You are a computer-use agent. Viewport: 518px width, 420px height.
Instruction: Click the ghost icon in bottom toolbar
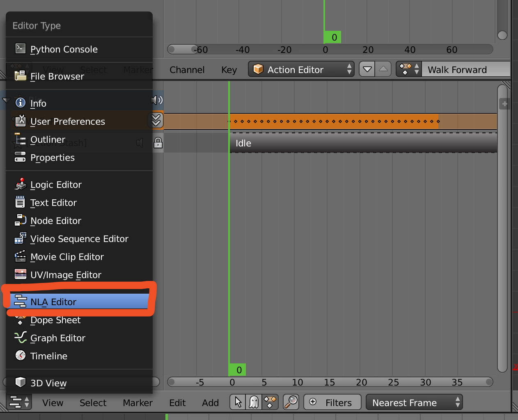point(254,402)
